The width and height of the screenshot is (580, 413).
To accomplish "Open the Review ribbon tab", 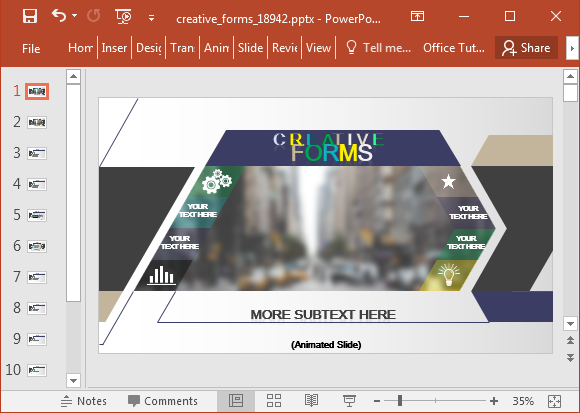I will click(x=284, y=48).
